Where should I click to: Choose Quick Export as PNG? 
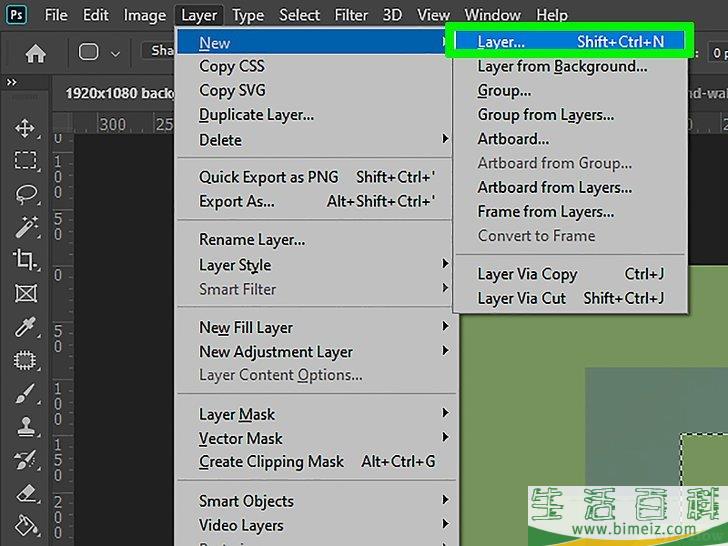(x=314, y=177)
